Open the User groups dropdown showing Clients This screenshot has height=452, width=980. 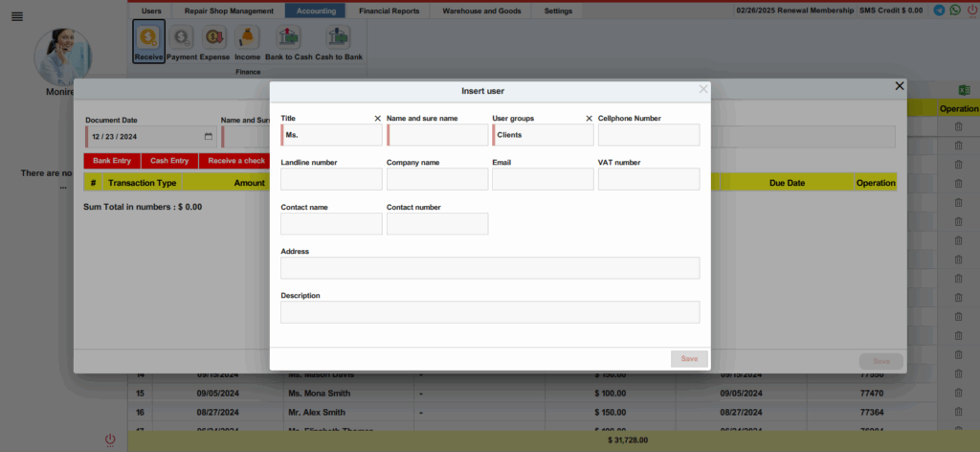click(x=544, y=135)
